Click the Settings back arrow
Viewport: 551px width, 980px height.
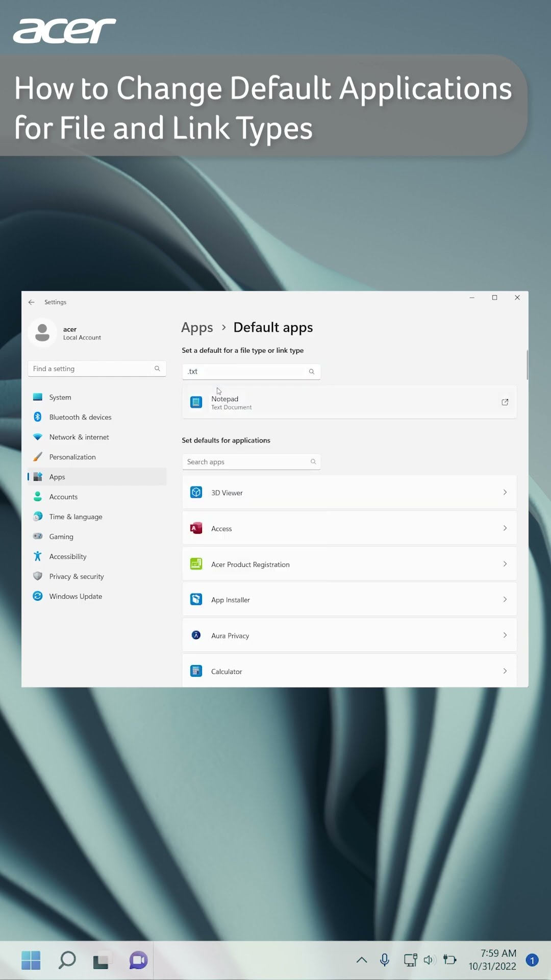[x=32, y=302]
